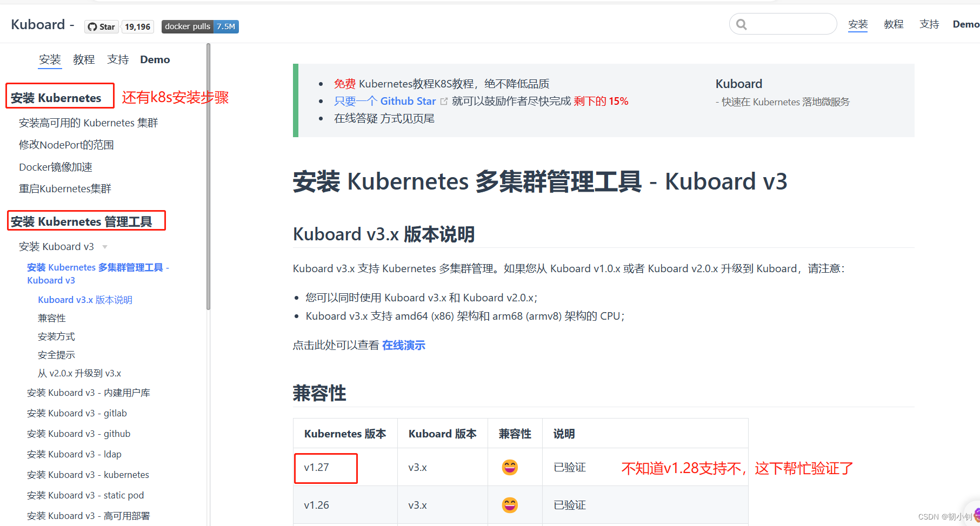Jump to 从 v2.0.x 升级到 v3.x anchor
The image size is (980, 526).
click(x=79, y=373)
